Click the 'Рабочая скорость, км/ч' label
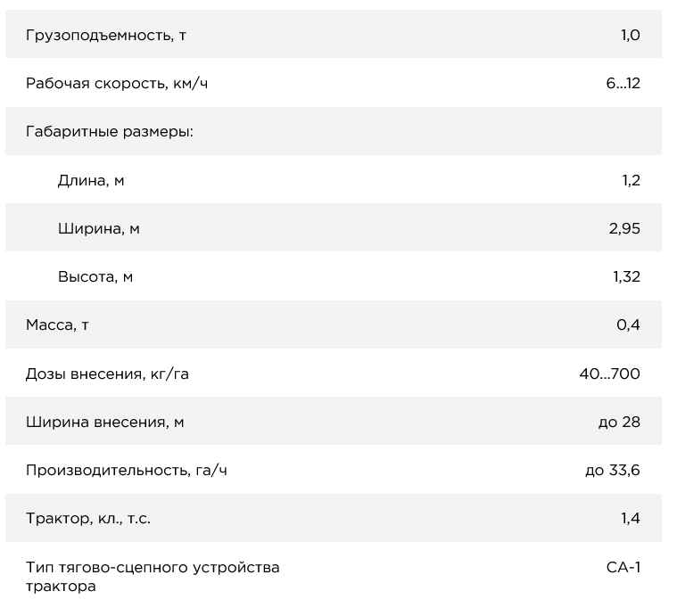677x616 pixels. [x=117, y=84]
